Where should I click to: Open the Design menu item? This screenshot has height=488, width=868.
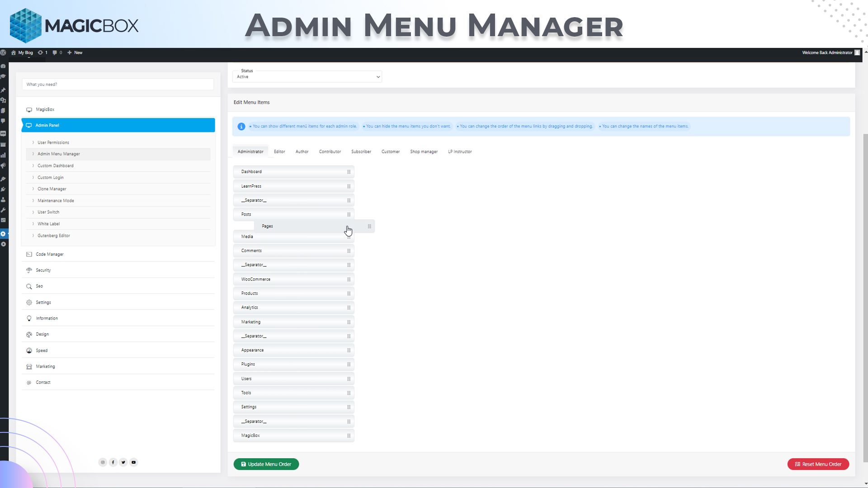[118, 334]
